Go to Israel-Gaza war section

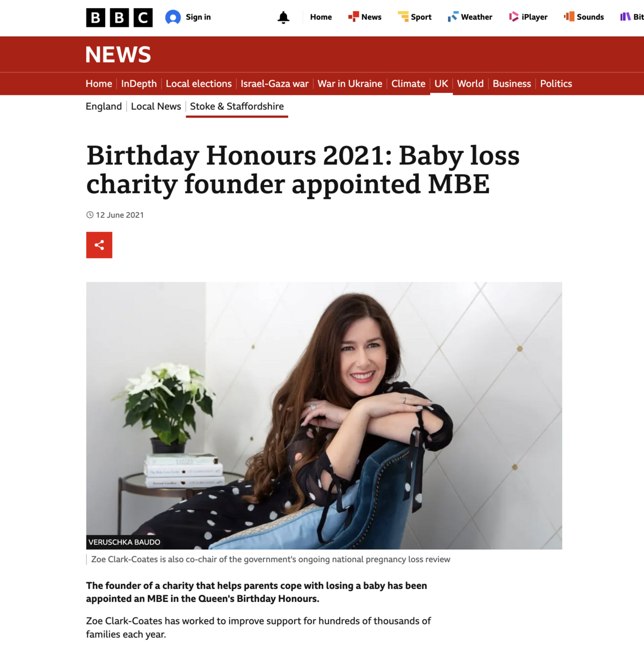click(x=275, y=84)
